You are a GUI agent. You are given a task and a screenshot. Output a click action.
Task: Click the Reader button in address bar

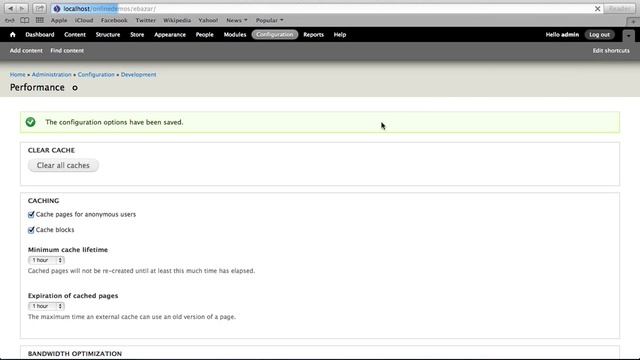click(x=620, y=9)
